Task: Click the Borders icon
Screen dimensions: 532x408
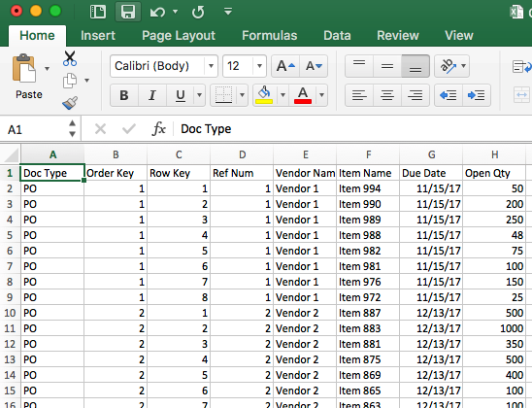Action: 223,95
